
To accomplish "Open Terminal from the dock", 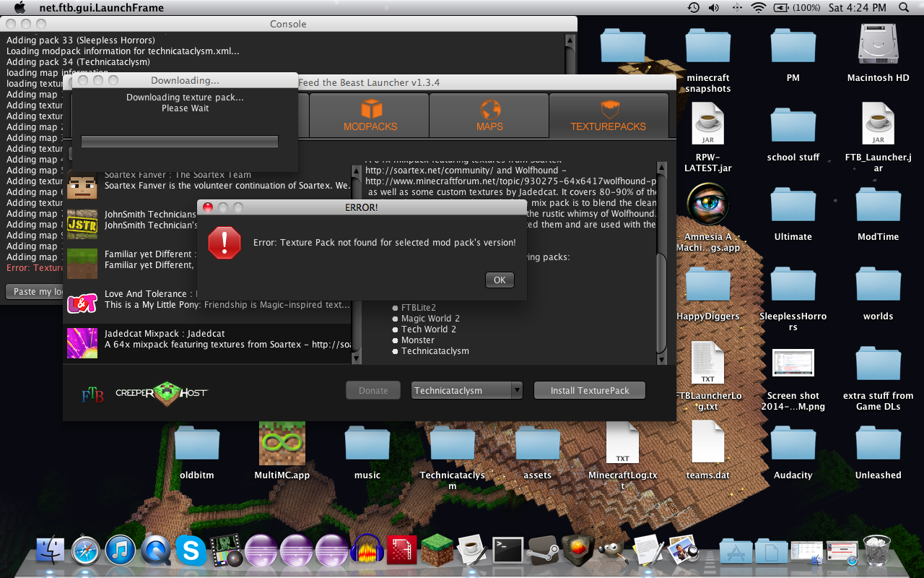I will coord(507,551).
